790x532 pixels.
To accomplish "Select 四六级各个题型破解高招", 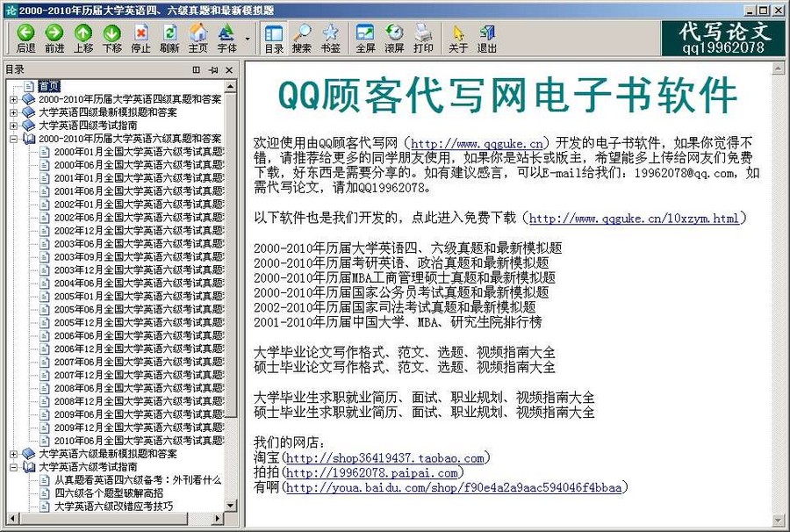I will (108, 493).
